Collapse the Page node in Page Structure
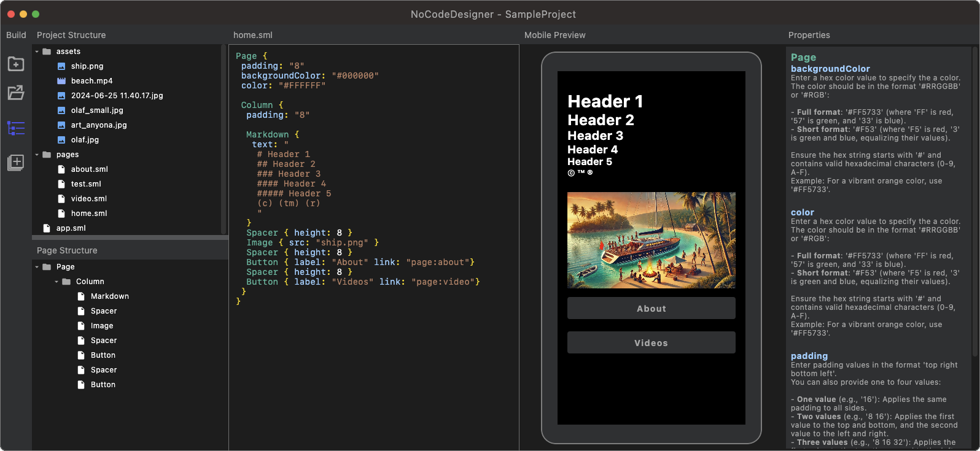The image size is (980, 451). [37, 267]
